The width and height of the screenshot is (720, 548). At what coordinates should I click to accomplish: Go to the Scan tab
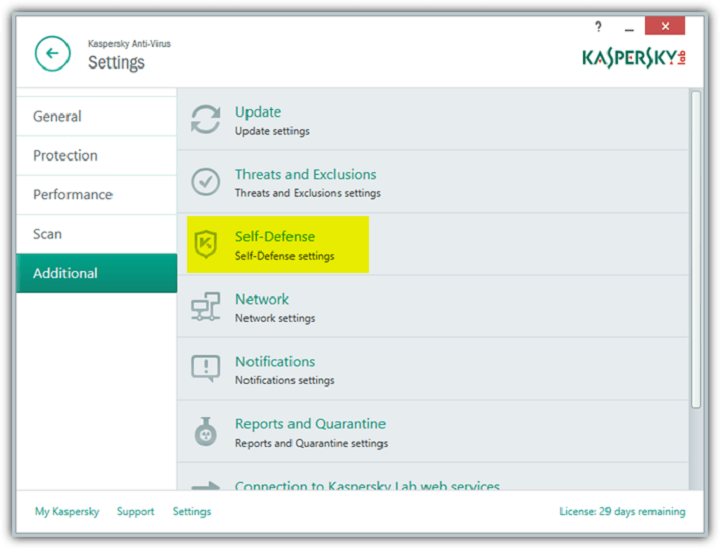point(96,234)
